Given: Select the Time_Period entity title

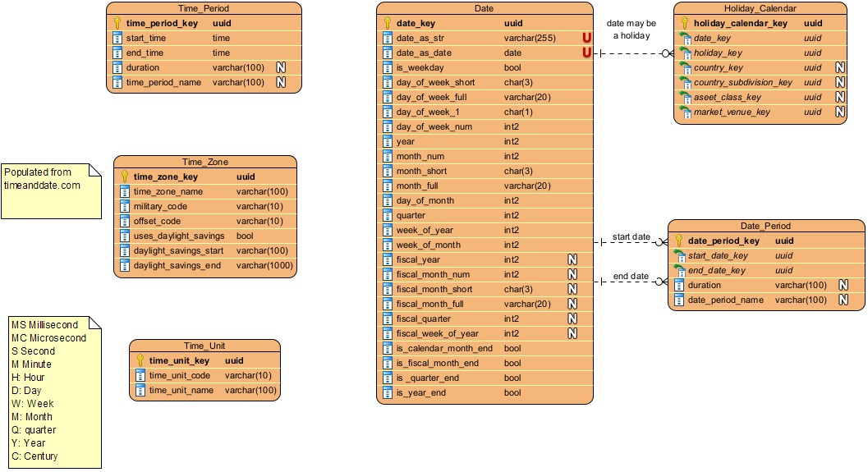Looking at the screenshot, I should 204,8.
